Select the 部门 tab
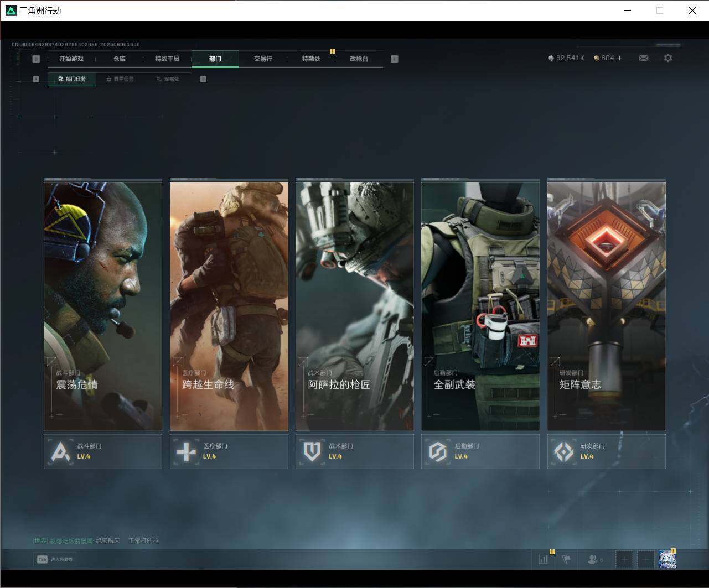709x588 pixels. point(215,59)
